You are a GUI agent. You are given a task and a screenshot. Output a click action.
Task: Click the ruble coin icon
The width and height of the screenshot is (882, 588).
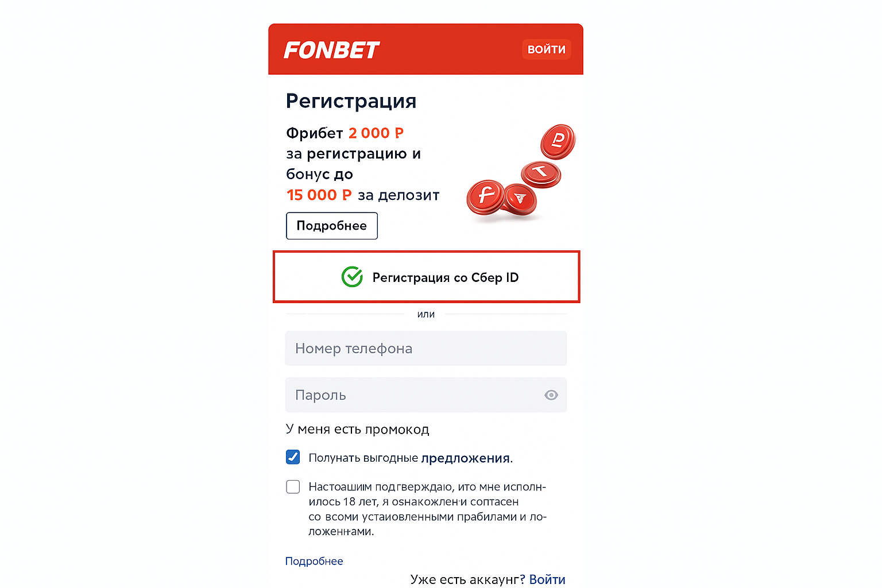tap(557, 141)
